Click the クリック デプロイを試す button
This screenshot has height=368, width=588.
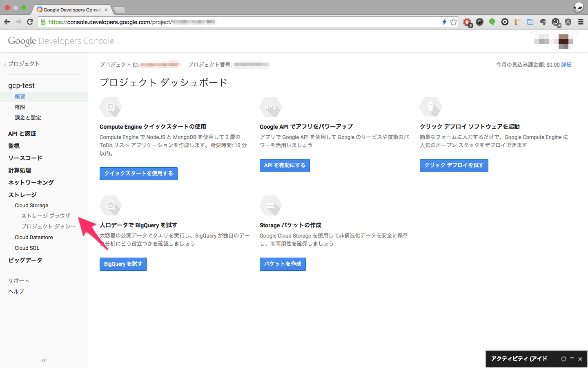[x=454, y=166]
